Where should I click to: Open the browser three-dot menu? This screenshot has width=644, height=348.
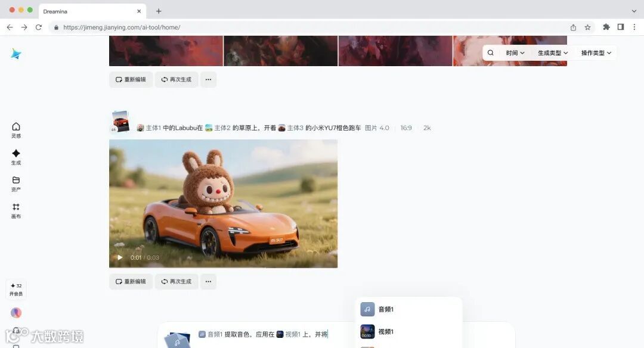634,27
